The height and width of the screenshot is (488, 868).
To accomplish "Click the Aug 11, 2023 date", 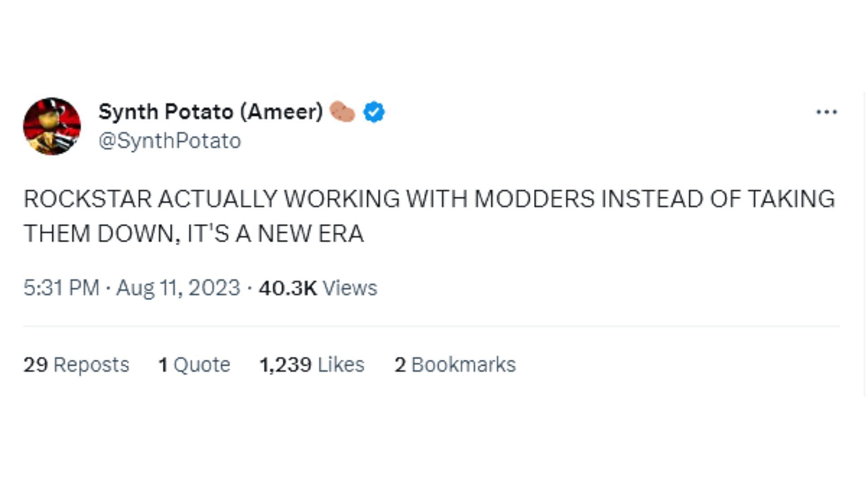I will pos(178,288).
